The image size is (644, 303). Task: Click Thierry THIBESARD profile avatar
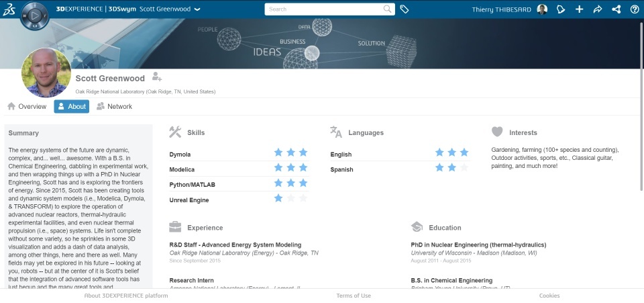(x=542, y=9)
